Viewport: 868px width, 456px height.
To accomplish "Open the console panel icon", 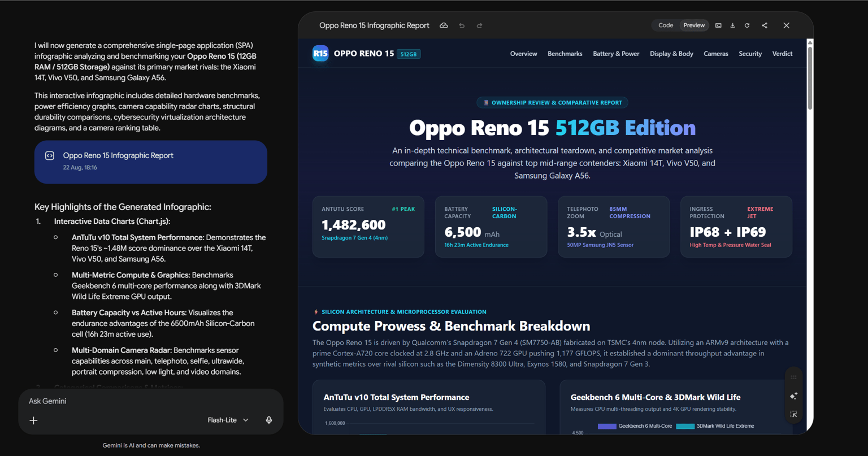I will (x=718, y=25).
